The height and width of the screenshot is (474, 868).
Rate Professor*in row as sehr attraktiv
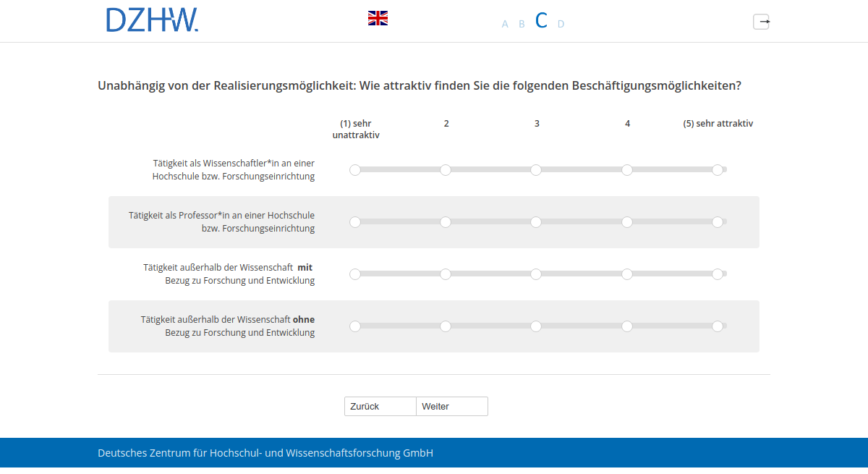[718, 222]
